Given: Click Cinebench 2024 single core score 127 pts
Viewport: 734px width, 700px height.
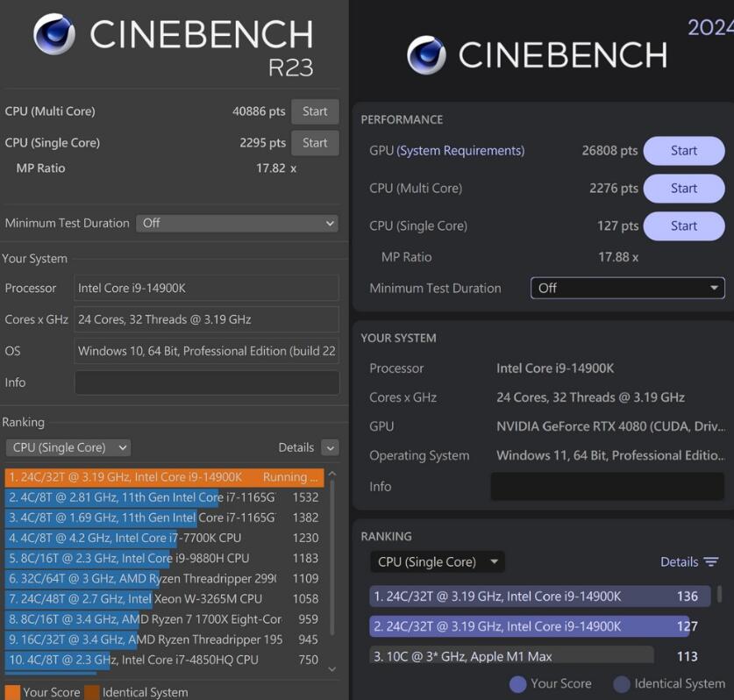Looking at the screenshot, I should 618,226.
